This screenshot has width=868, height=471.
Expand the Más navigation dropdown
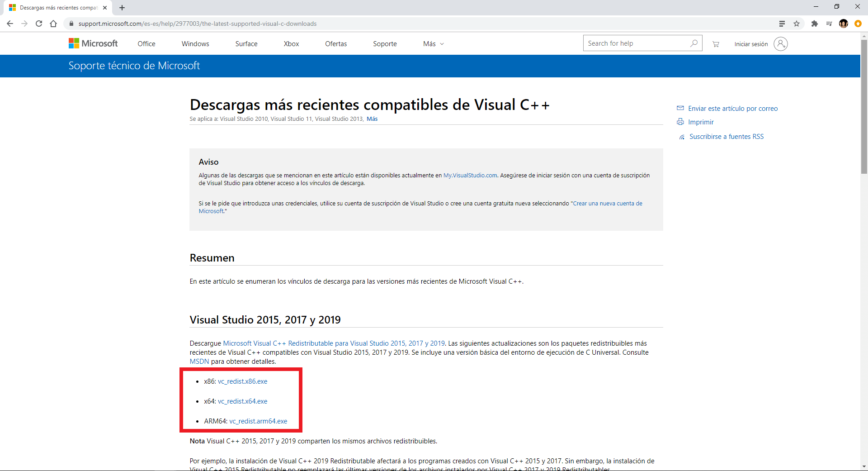434,44
